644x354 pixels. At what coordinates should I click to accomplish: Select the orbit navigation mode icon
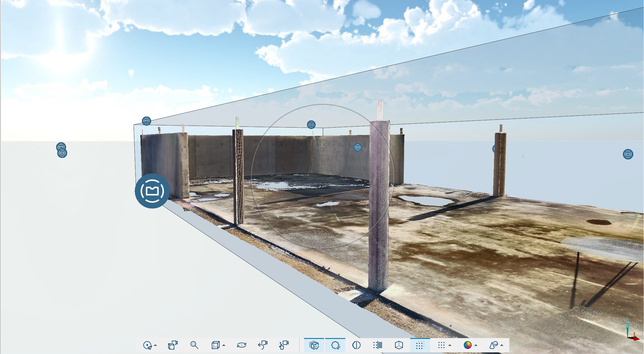148,345
